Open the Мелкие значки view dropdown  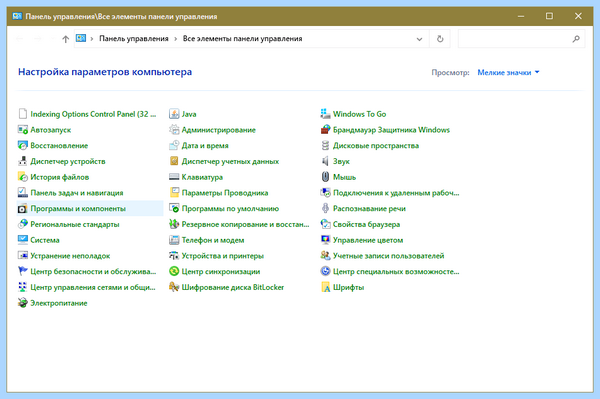pos(508,72)
